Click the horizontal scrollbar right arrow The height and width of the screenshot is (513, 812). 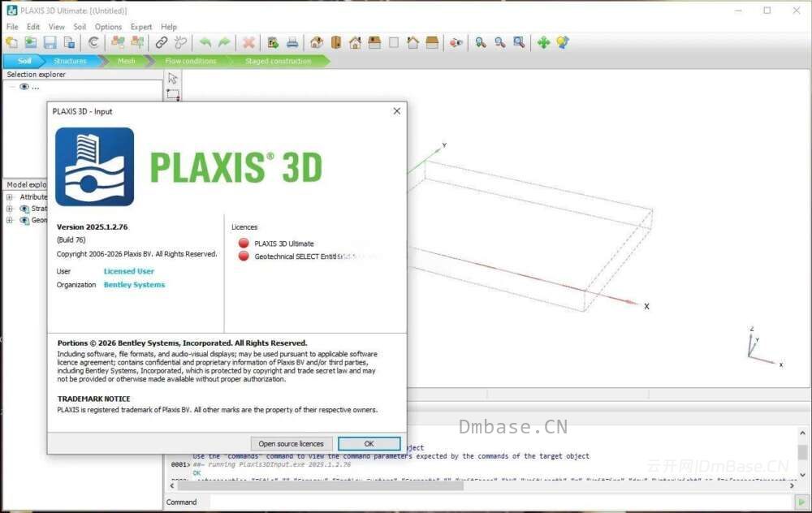coord(791,485)
